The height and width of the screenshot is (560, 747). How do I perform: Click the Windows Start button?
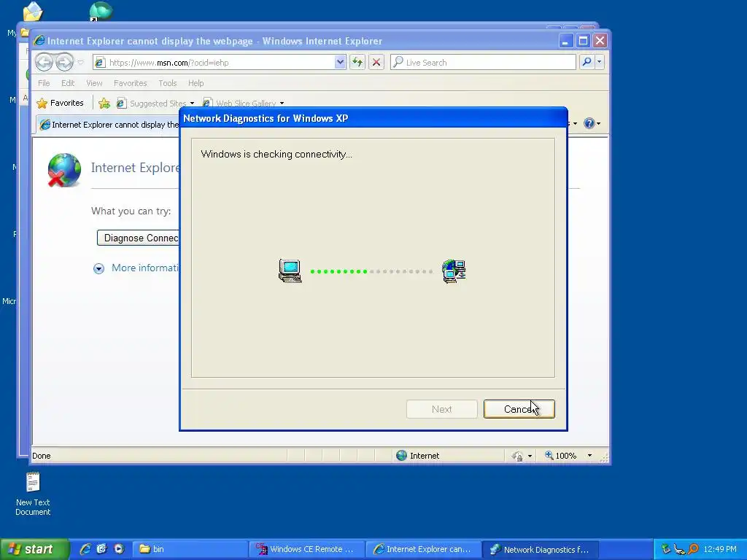click(34, 549)
